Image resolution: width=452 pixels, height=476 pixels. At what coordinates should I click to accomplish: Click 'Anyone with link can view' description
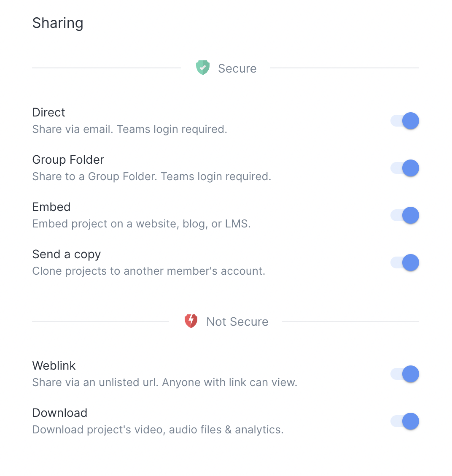click(x=230, y=382)
